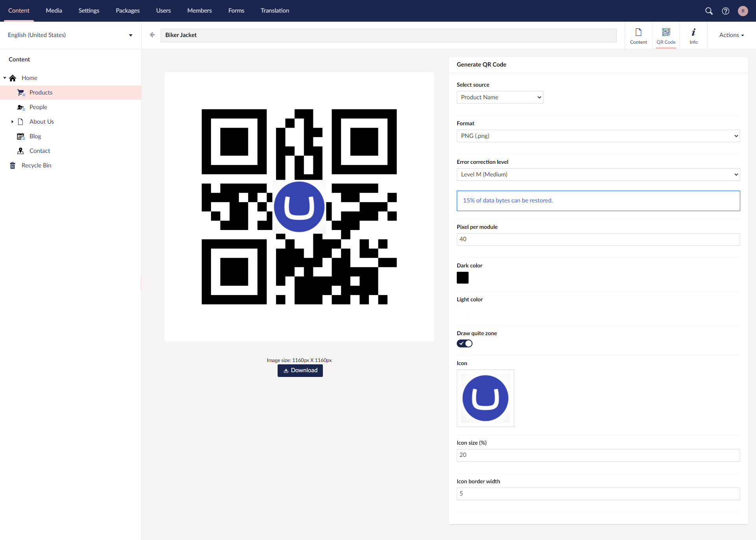The image size is (756, 540).
Task: Open the Info content app
Action: coord(693,36)
